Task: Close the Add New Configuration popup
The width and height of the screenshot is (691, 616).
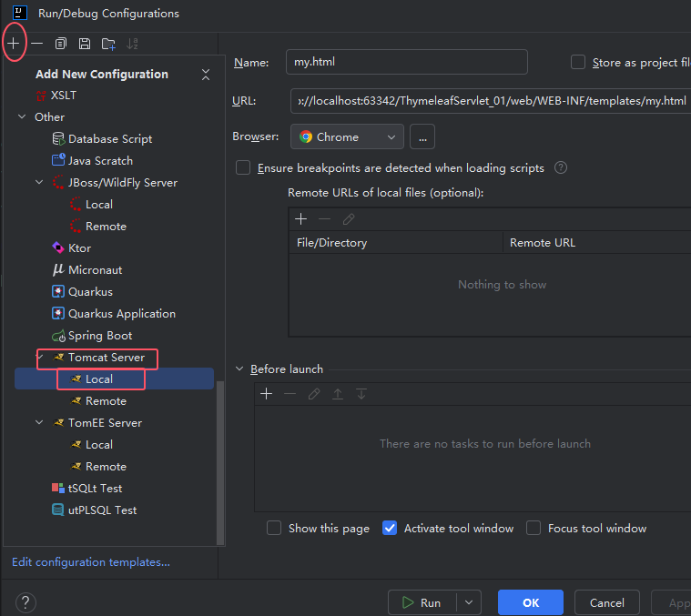Action: tap(206, 75)
